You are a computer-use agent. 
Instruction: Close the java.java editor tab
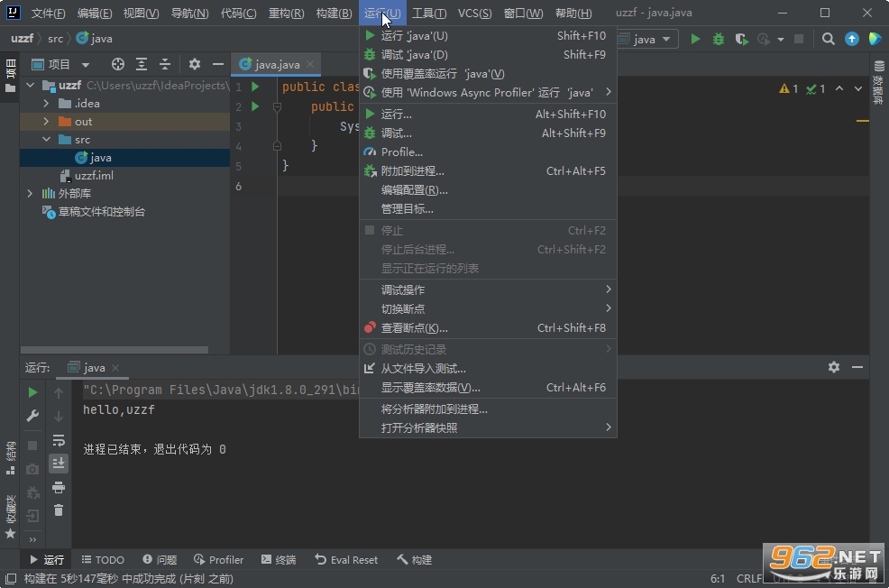point(310,64)
